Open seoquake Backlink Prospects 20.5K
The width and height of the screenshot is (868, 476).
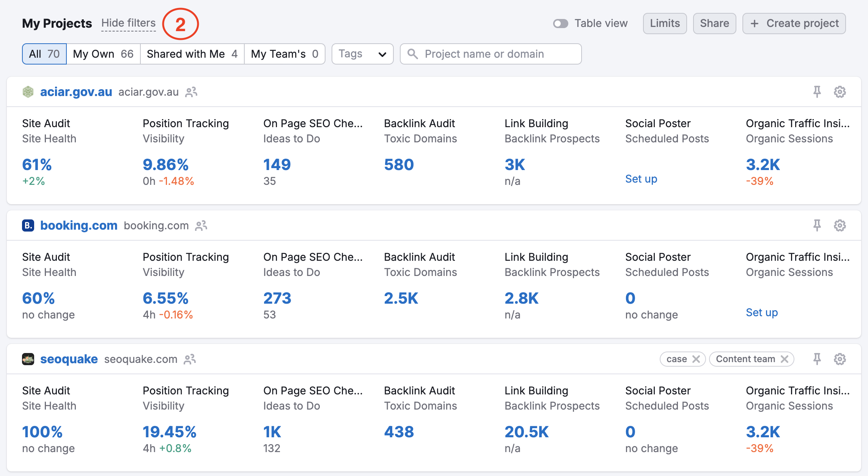point(527,432)
